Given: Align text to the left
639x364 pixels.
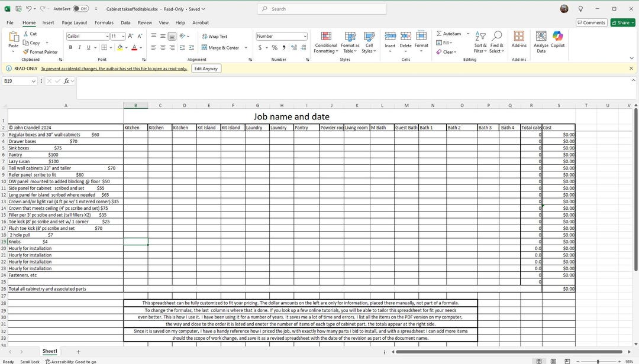Looking at the screenshot, I should [x=154, y=48].
